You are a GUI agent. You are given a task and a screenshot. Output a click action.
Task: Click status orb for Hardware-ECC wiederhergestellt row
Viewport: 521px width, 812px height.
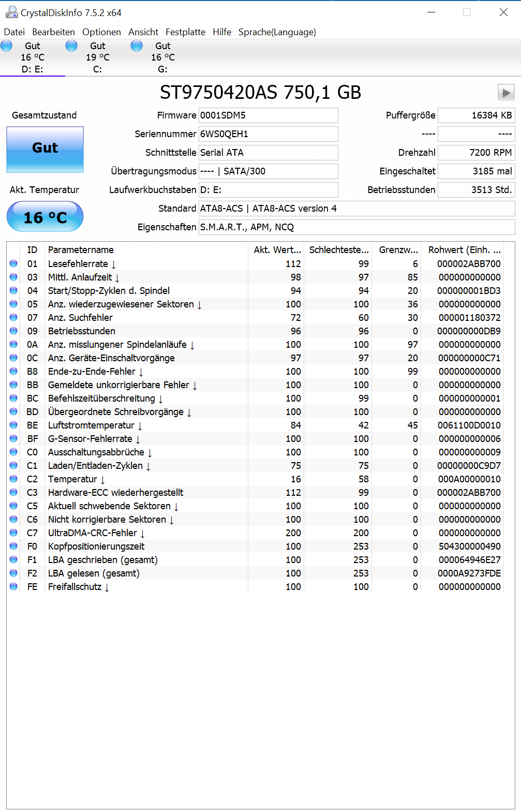[x=13, y=493]
